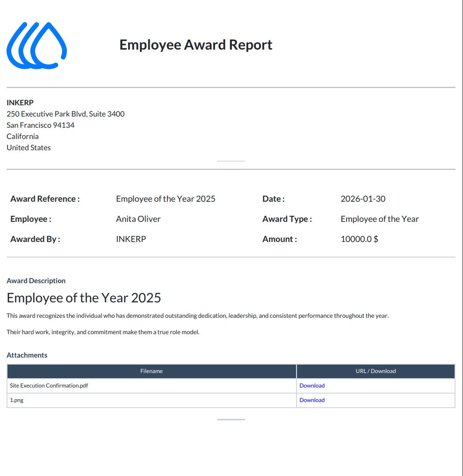463x476 pixels.
Task: Click the 'Awarded By :' label
Action: 35,239
